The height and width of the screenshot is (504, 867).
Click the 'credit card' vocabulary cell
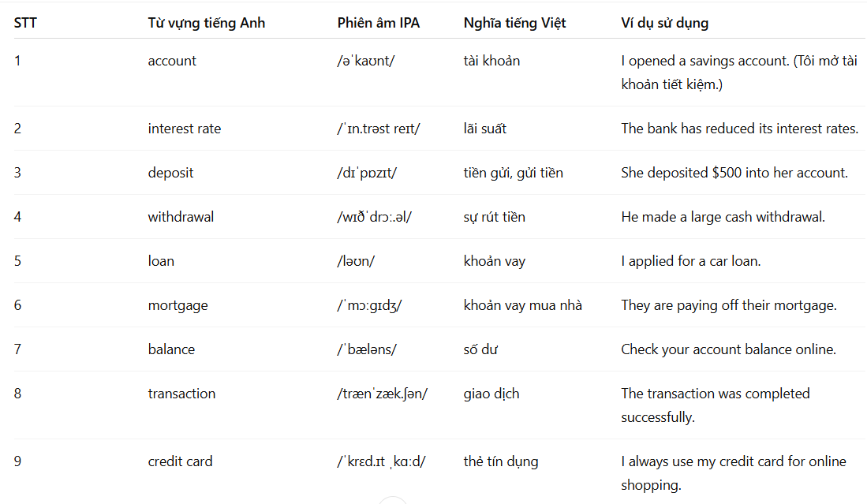(180, 461)
